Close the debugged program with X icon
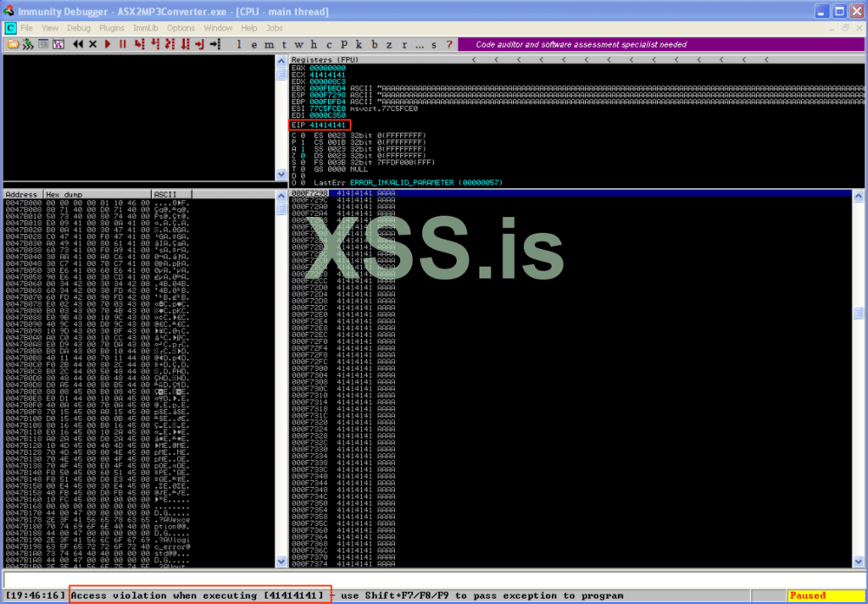Image resolution: width=868 pixels, height=604 pixels. tap(92, 44)
